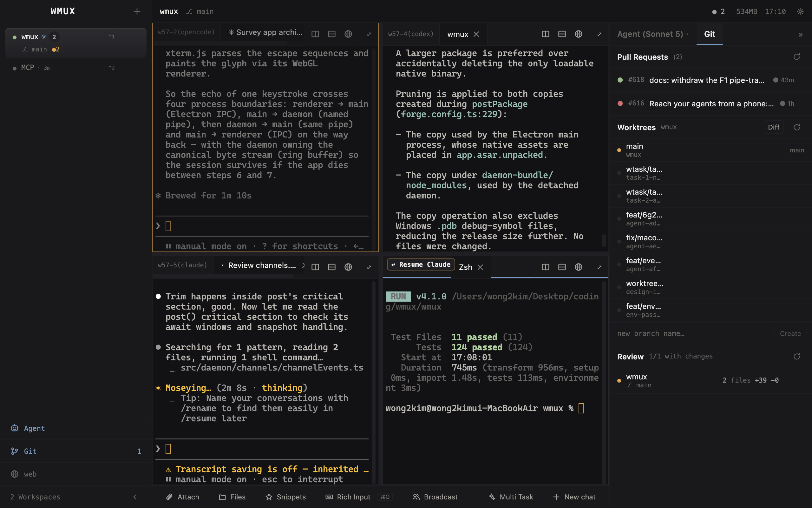Image resolution: width=812 pixels, height=508 pixels.
Task: Open the web panel in the sidebar
Action: coord(76,474)
